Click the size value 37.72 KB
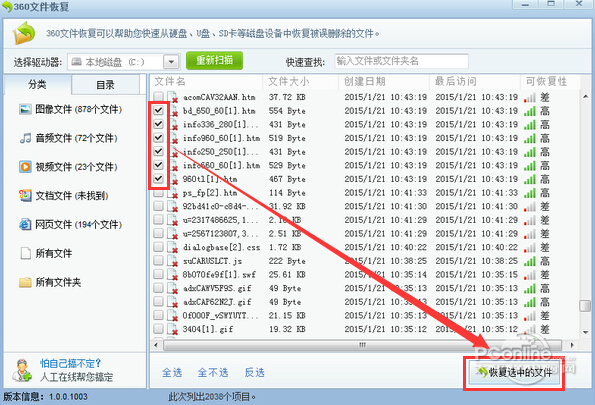The width and height of the screenshot is (595, 405). click(287, 97)
